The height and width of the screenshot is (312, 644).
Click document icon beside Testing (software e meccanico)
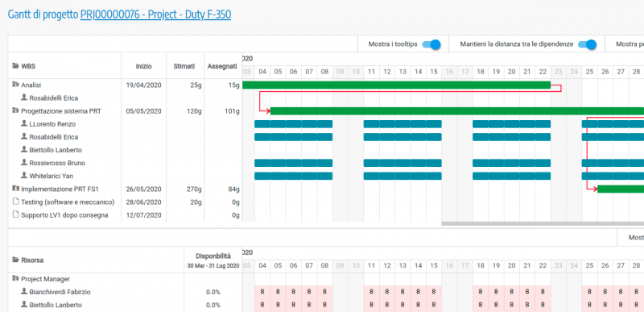pos(15,202)
